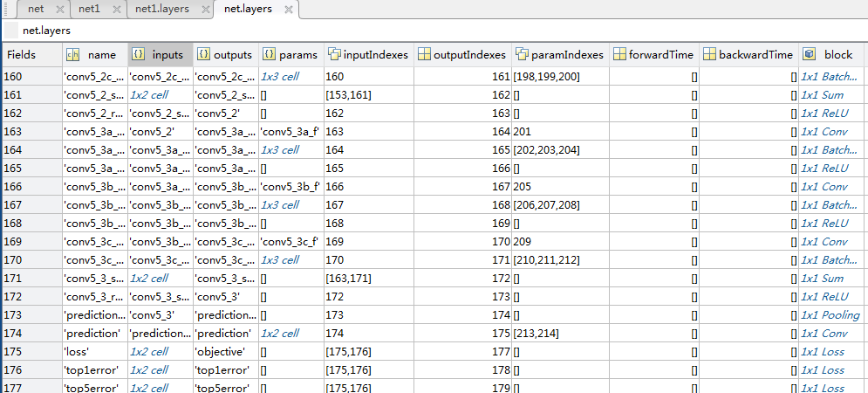
Task: Close the net1 tab
Action: [x=116, y=10]
